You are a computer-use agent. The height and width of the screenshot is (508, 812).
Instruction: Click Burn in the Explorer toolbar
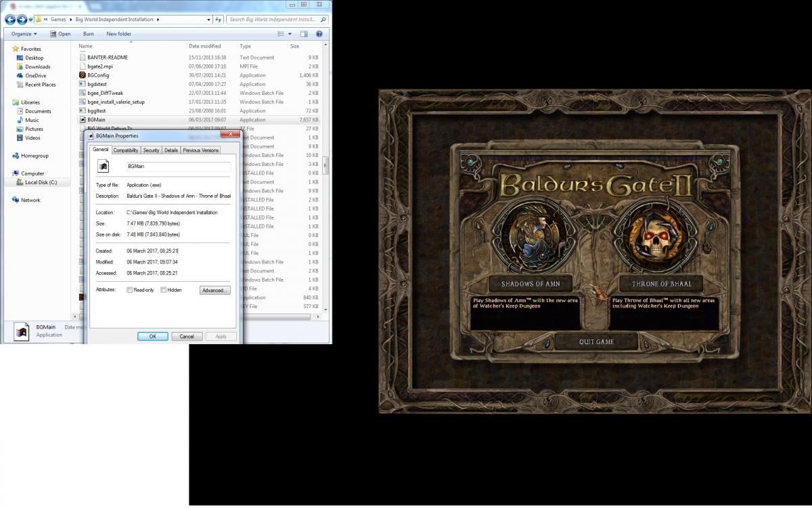click(89, 33)
